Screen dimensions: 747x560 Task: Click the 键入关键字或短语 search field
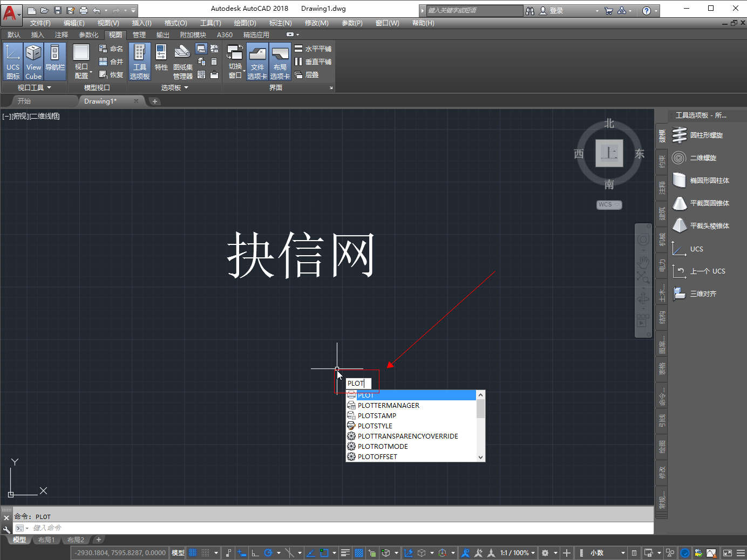point(474,10)
